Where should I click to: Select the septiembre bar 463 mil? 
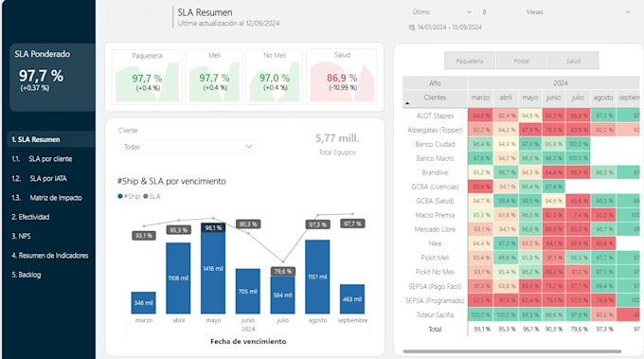point(352,299)
